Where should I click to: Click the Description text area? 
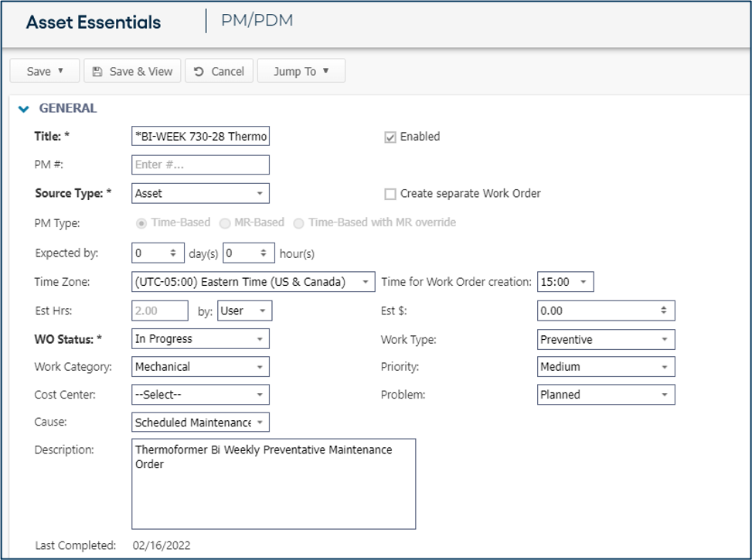[274, 484]
